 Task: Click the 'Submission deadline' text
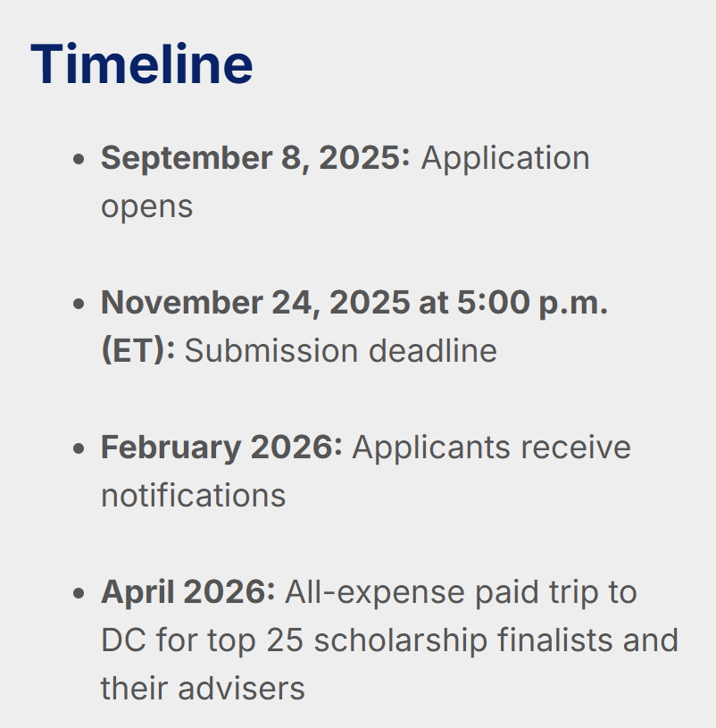tap(341, 350)
